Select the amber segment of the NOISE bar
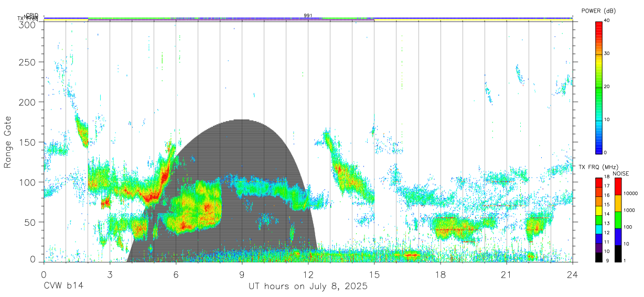 [x=617, y=203]
